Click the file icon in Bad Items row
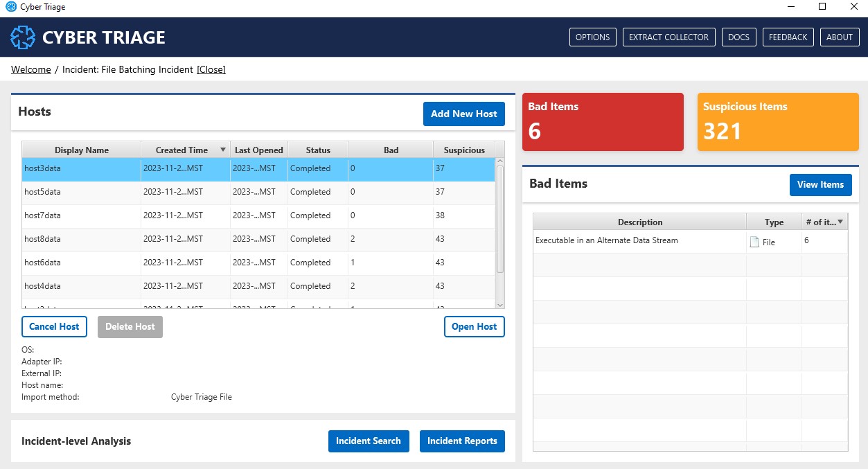This screenshot has width=868, height=469. (x=754, y=242)
